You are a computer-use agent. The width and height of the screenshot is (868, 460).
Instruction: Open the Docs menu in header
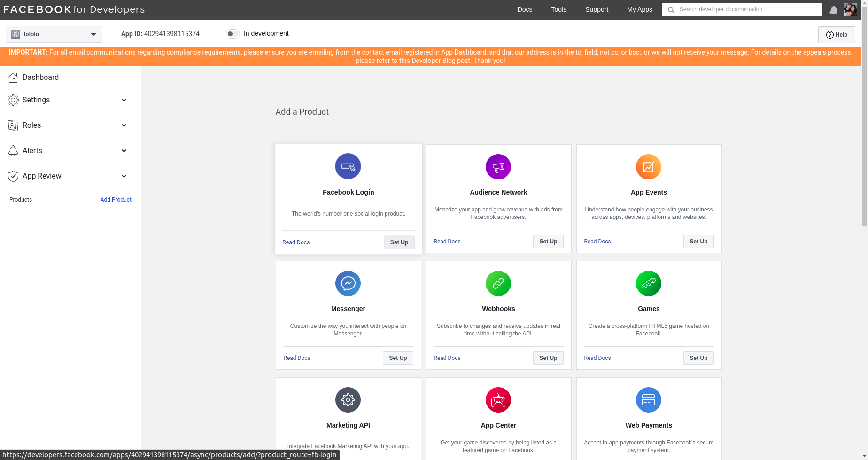[525, 9]
